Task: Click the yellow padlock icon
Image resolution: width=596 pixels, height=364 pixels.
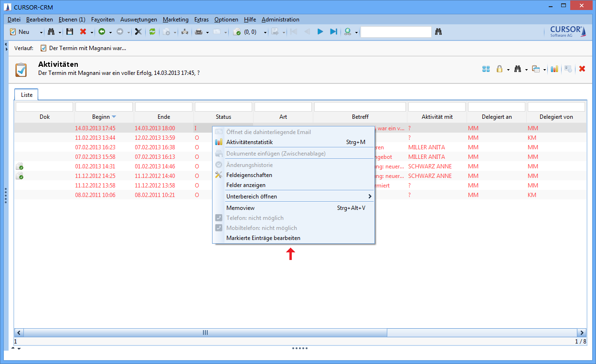Action: click(500, 69)
